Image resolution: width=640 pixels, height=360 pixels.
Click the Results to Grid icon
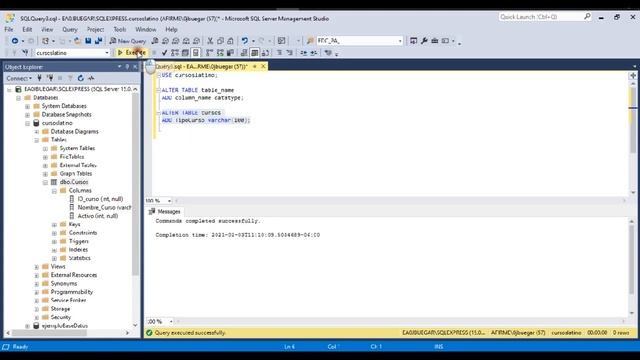(x=254, y=53)
